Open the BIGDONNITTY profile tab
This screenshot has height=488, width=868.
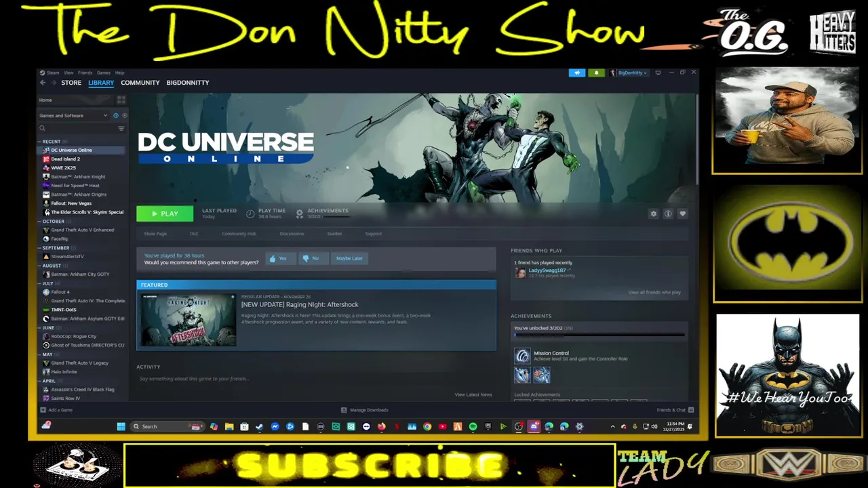click(188, 83)
